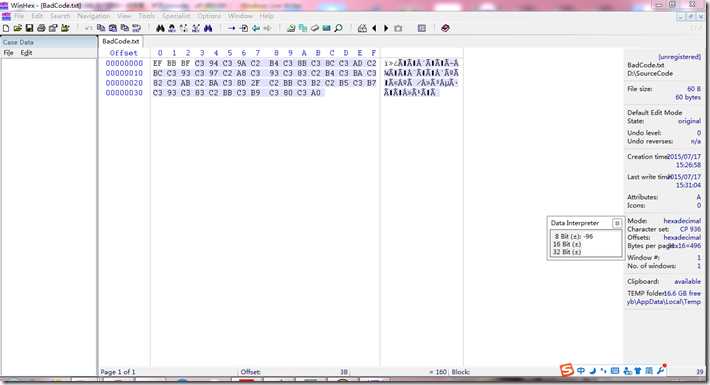710x385 pixels.
Task: Open the Search menu
Action: [x=60, y=16]
